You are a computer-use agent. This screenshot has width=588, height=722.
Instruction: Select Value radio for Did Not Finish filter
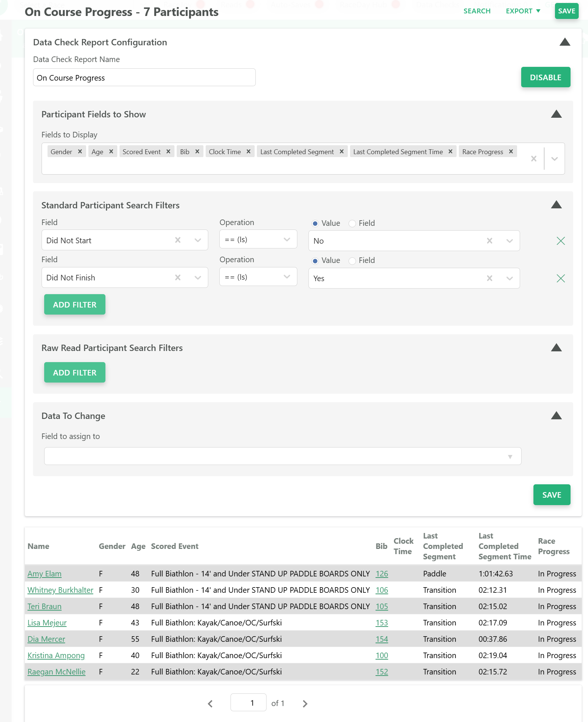(x=315, y=261)
